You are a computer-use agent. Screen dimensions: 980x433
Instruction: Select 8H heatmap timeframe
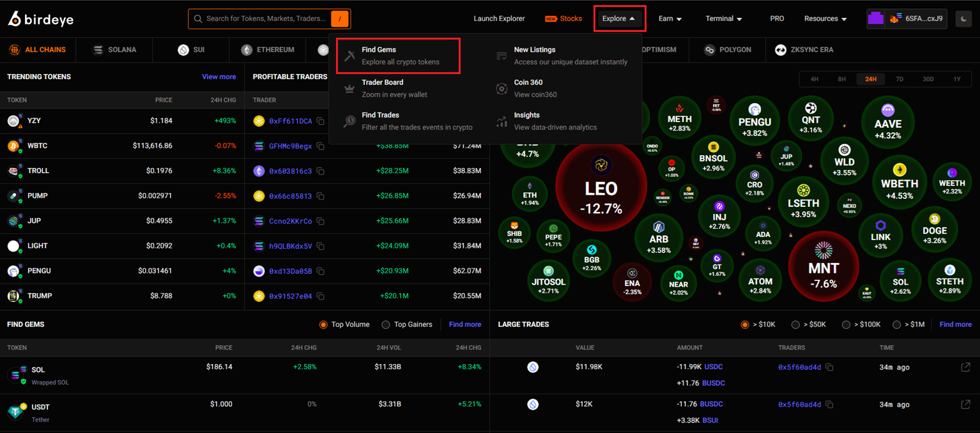842,79
